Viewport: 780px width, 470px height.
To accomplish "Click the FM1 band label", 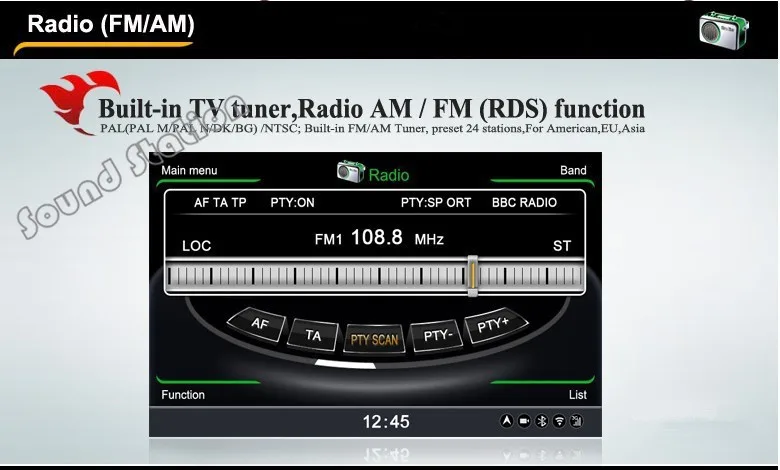I will click(328, 240).
